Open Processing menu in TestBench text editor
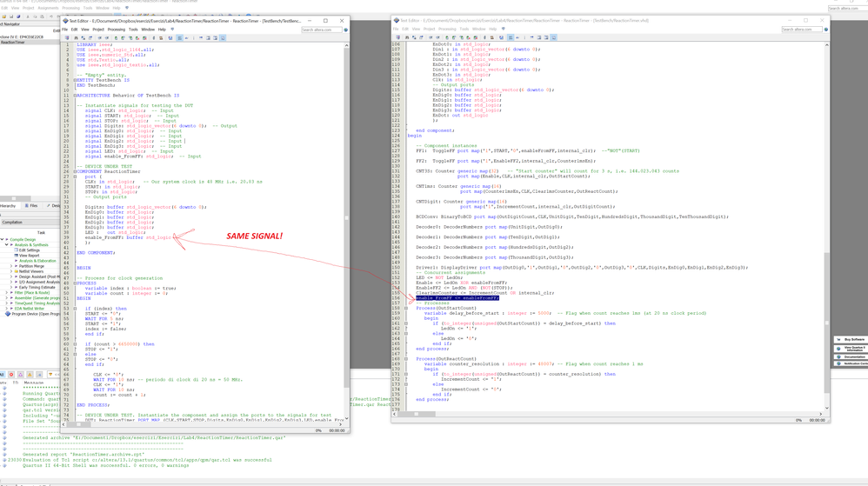Screen dimensions: 868x486 [116, 30]
